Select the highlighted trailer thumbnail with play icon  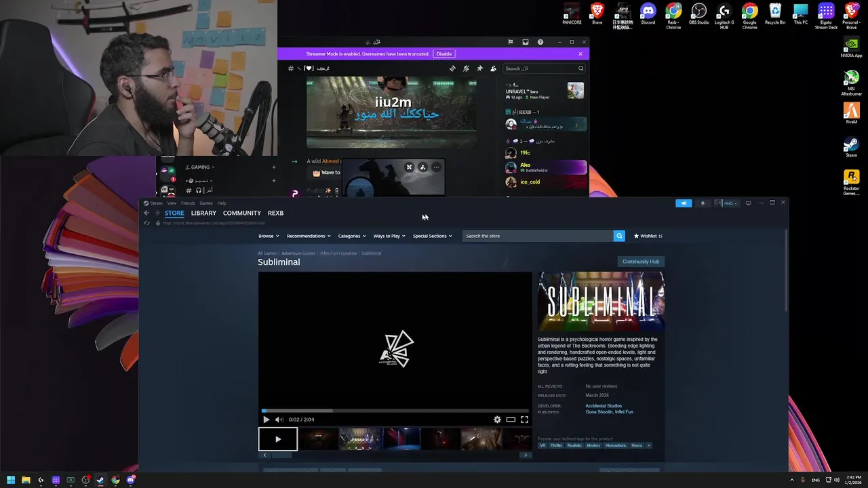[x=278, y=439]
